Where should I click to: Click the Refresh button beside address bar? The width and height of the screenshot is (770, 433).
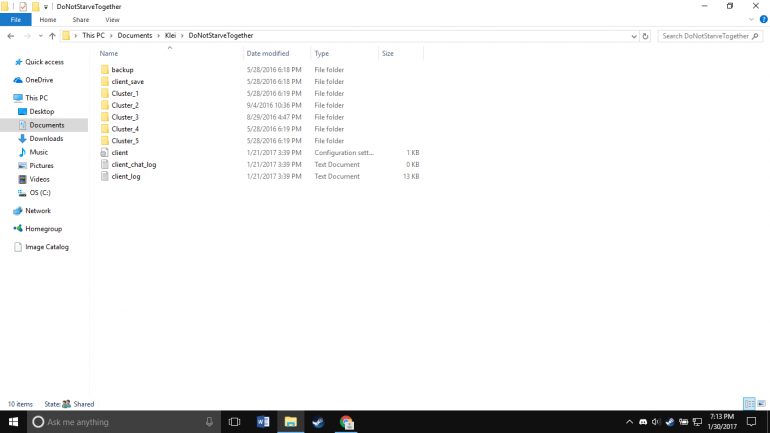645,36
